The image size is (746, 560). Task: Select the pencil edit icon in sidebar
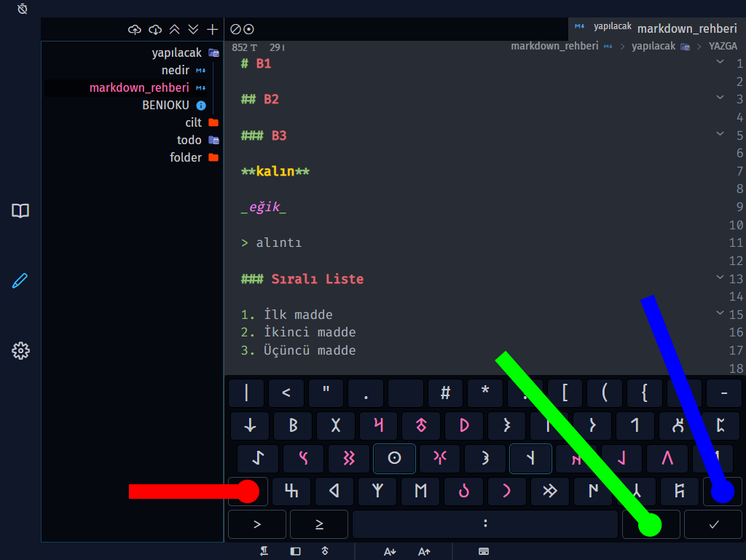pyautogui.click(x=20, y=280)
